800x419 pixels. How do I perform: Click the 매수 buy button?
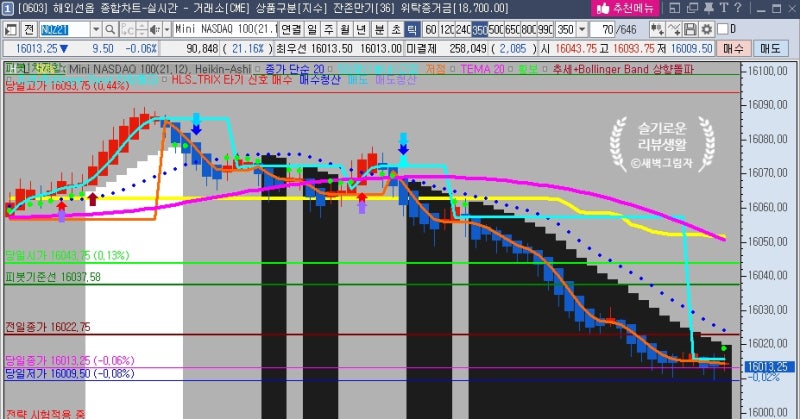click(x=733, y=49)
